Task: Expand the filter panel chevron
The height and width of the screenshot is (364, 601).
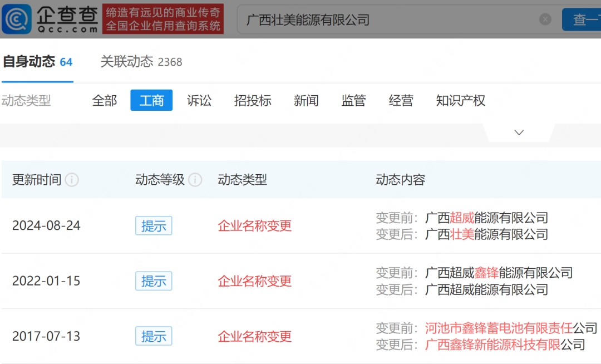Action: pyautogui.click(x=519, y=132)
